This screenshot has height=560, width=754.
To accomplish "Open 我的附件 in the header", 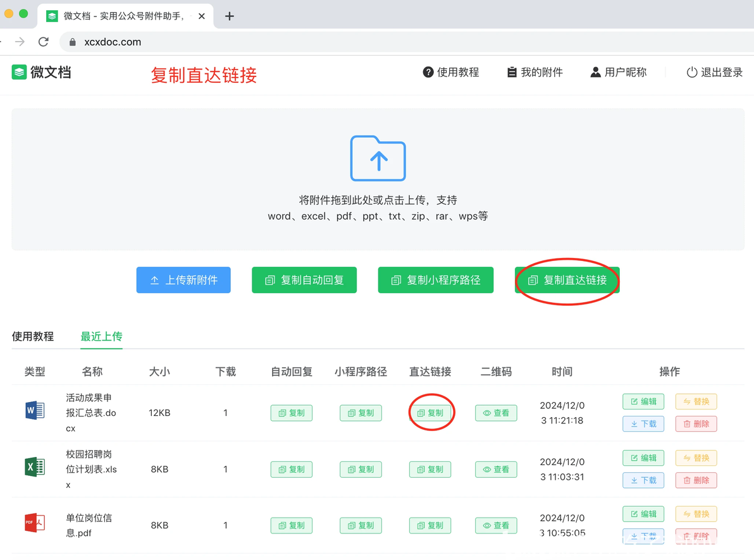I will [535, 72].
